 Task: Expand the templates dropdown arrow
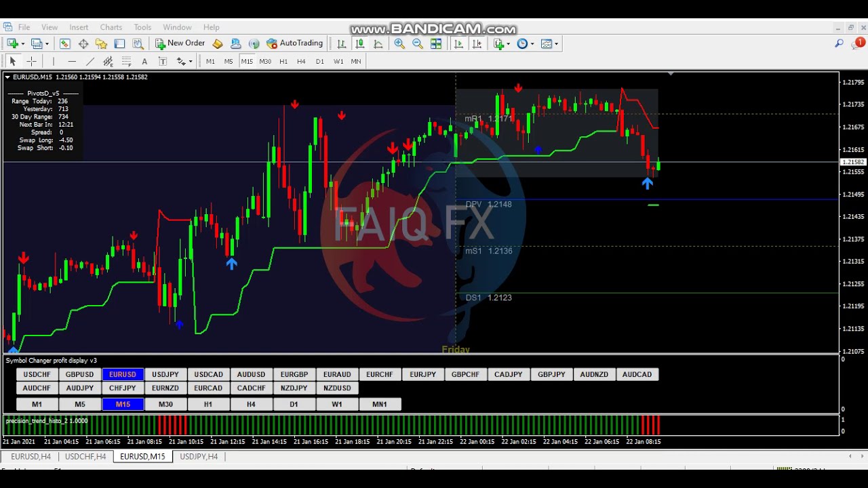click(557, 44)
